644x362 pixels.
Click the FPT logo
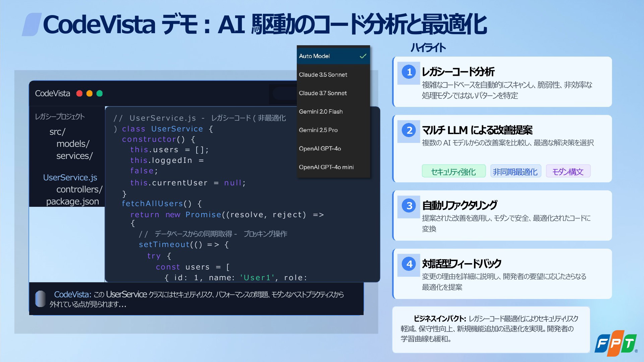point(616,343)
